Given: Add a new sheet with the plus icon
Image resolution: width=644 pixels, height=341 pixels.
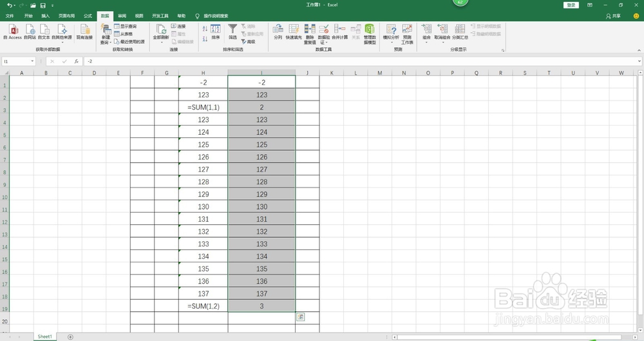Looking at the screenshot, I should [x=70, y=337].
